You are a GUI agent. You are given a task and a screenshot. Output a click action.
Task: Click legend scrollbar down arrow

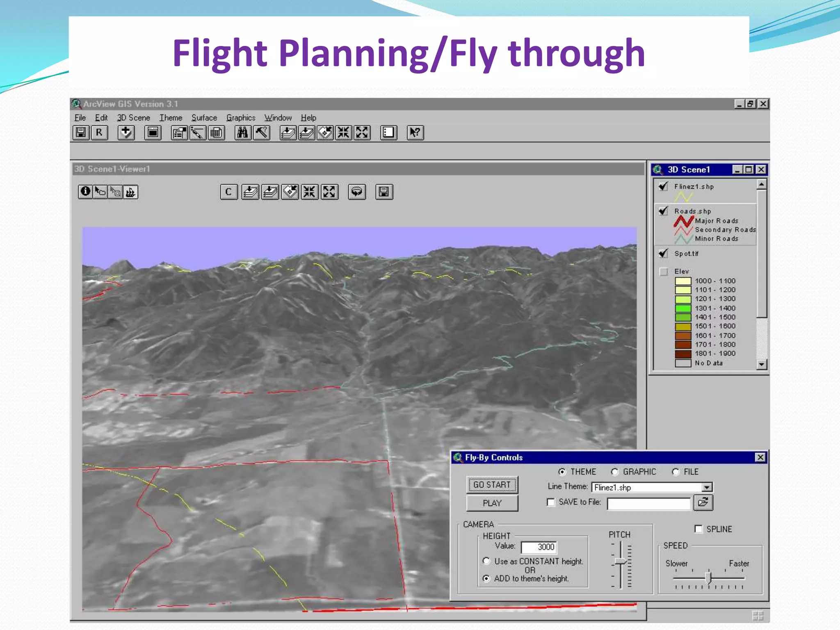(x=762, y=364)
